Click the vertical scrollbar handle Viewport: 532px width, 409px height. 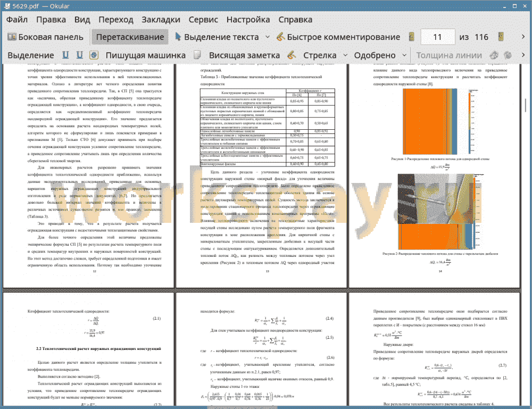[526, 104]
